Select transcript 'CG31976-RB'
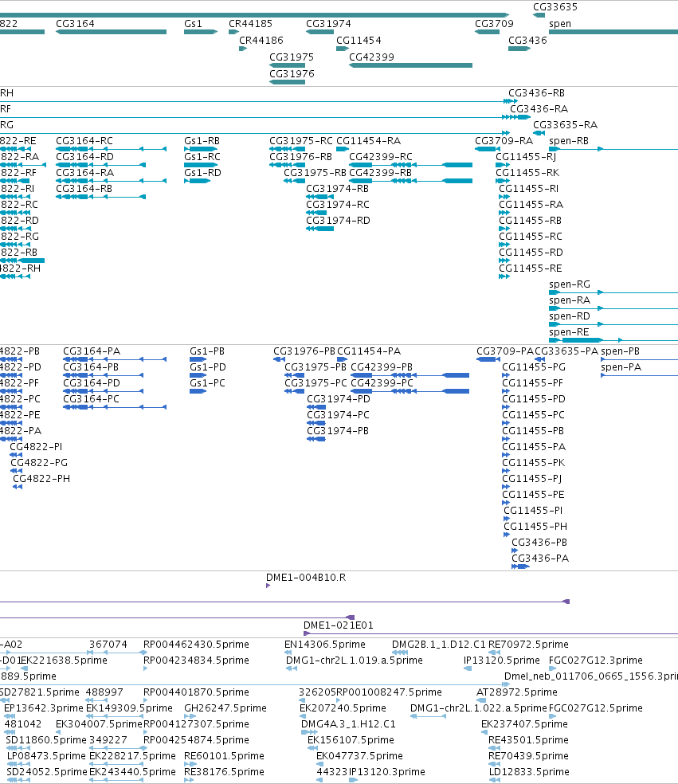Screen dimensions: 678x784 click(x=300, y=157)
